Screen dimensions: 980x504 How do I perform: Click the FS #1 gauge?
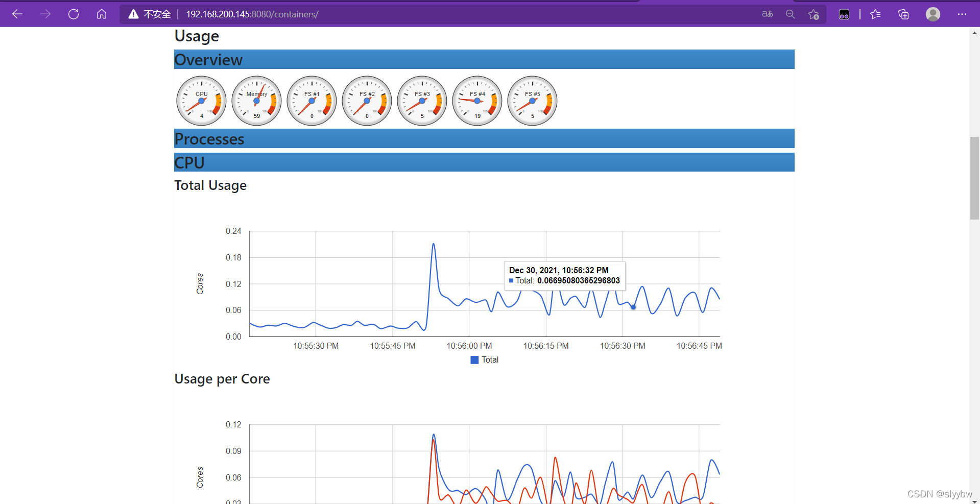[312, 101]
